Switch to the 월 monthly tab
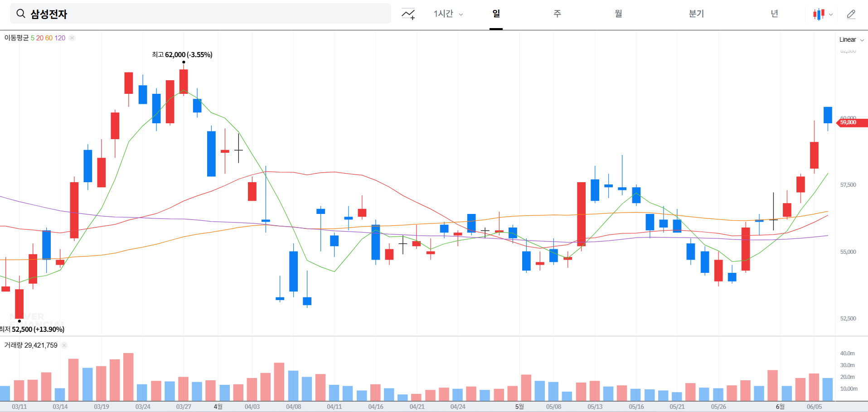This screenshot has height=412, width=868. click(x=618, y=14)
